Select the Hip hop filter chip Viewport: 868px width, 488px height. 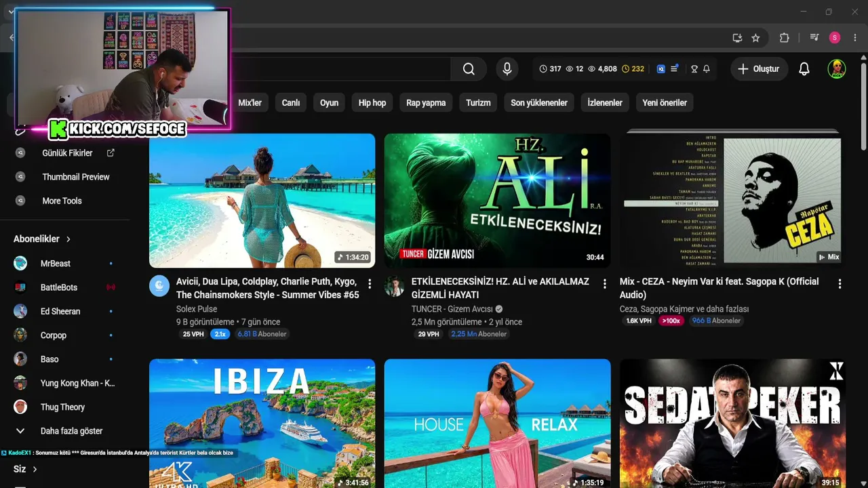372,103
